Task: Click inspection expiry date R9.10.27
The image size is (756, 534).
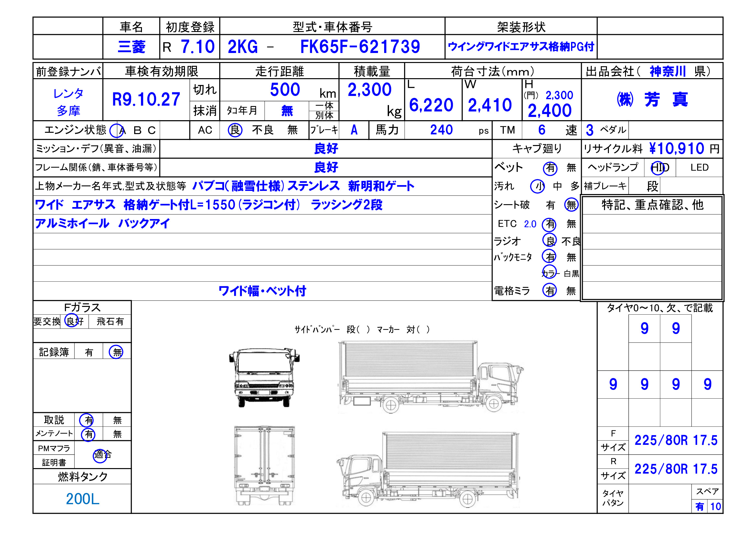Action: (x=146, y=99)
